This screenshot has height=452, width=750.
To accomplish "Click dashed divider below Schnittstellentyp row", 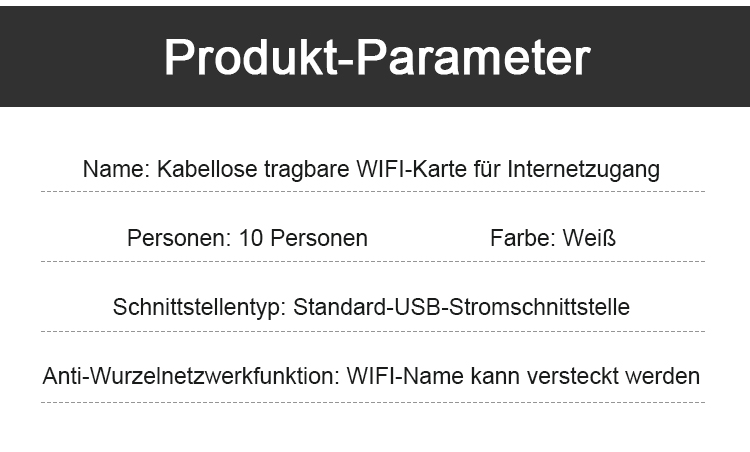I will [373, 331].
